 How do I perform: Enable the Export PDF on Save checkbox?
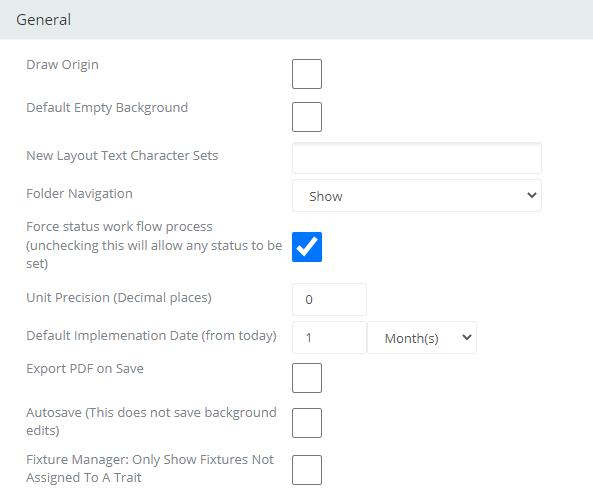[307, 378]
